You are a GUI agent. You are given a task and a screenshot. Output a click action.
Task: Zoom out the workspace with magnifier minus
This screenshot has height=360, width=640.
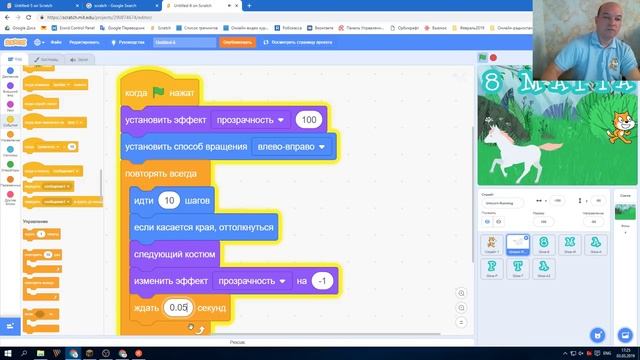[x=461, y=308]
